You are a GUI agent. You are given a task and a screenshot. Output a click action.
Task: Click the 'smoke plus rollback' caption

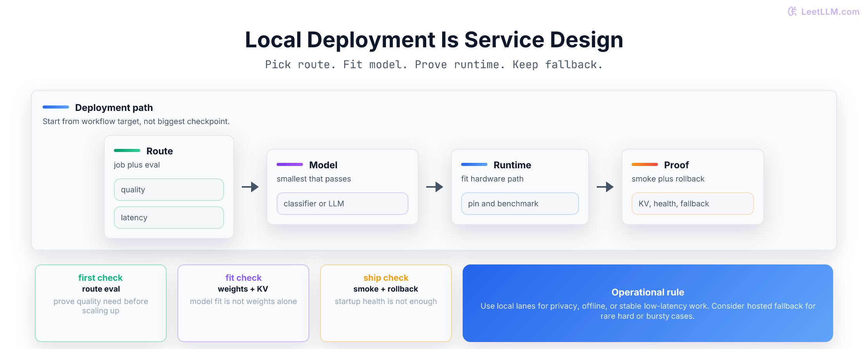point(668,179)
